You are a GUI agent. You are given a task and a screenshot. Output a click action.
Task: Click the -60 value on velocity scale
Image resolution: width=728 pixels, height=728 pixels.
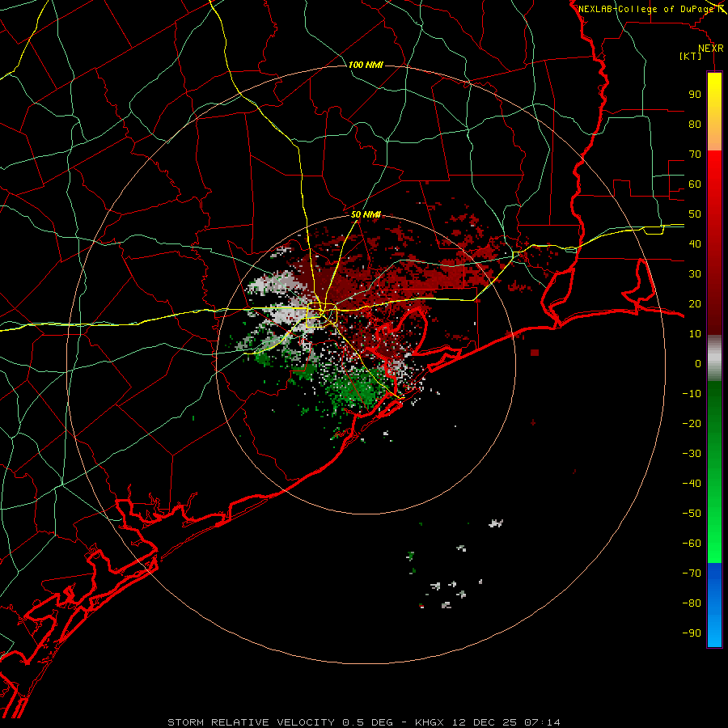[x=692, y=544]
